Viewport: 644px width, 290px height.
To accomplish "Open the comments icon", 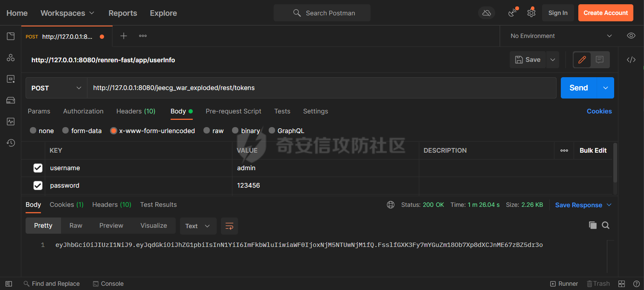I will [x=600, y=60].
